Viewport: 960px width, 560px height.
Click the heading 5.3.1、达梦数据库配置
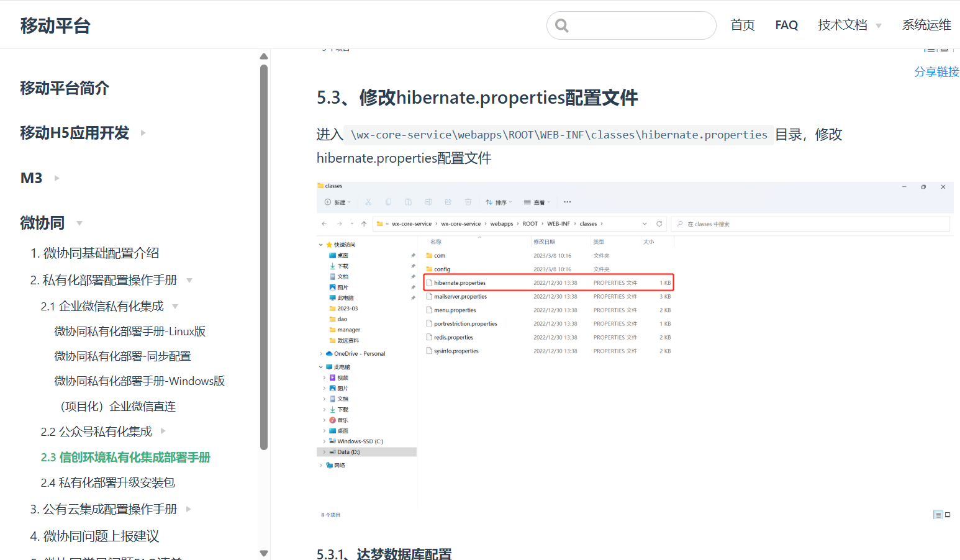pos(384,554)
